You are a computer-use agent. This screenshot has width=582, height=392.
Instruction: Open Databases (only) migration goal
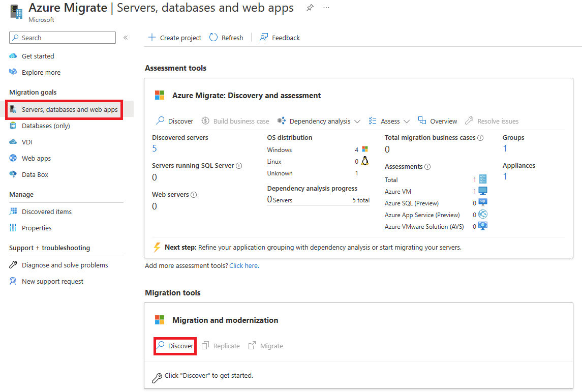click(x=46, y=126)
